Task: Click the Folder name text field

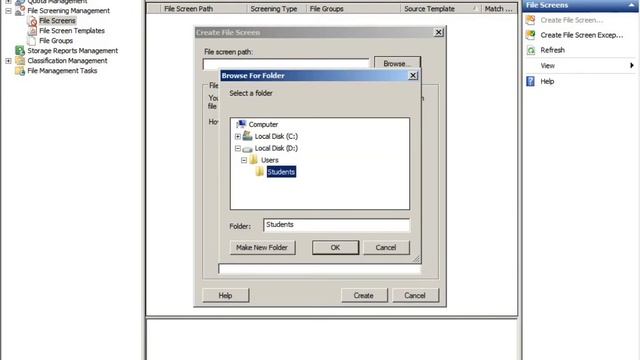Action: pos(336,225)
